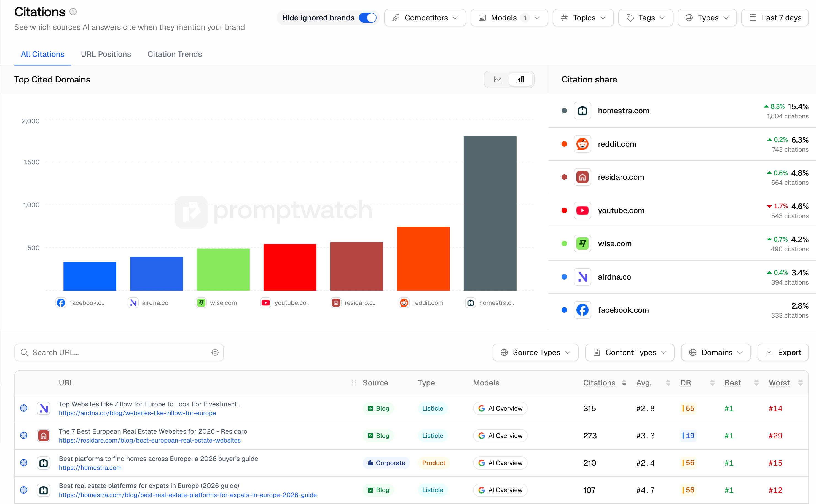Sort table by Best column

(742, 383)
